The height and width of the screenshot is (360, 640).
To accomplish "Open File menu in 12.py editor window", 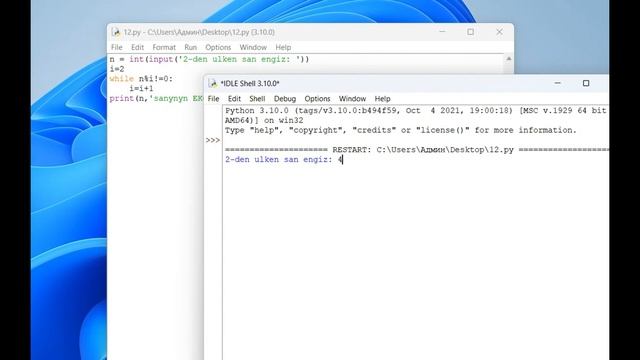I will tap(116, 47).
